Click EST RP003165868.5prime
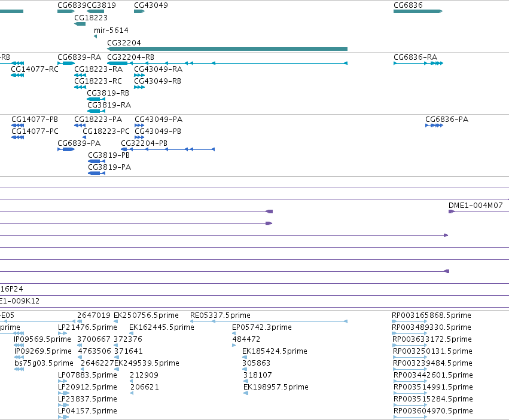Image resolution: width=509 pixels, height=420 pixels. click(410, 321)
